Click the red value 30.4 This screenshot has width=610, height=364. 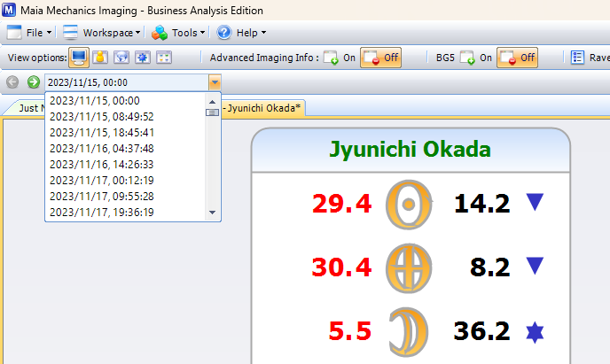click(x=341, y=267)
